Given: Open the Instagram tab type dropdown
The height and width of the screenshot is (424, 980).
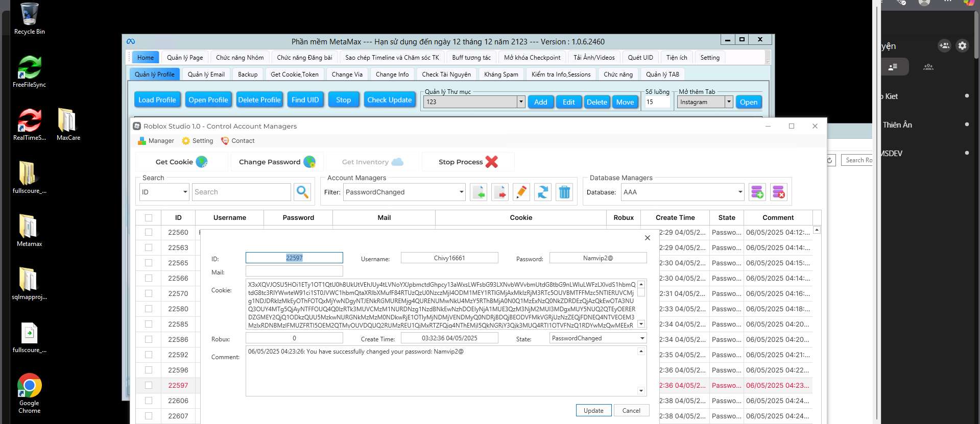Looking at the screenshot, I should click(705, 102).
